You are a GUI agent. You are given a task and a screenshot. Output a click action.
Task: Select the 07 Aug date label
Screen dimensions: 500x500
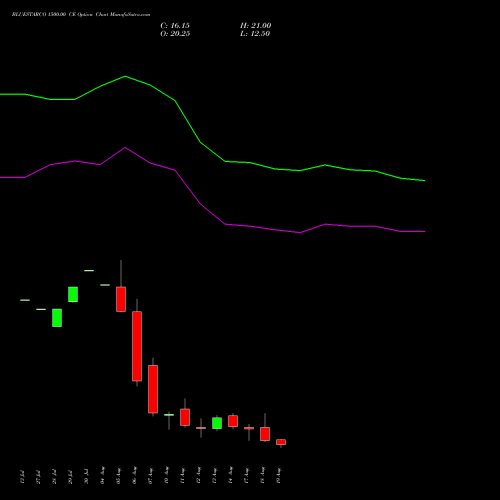(x=150, y=476)
